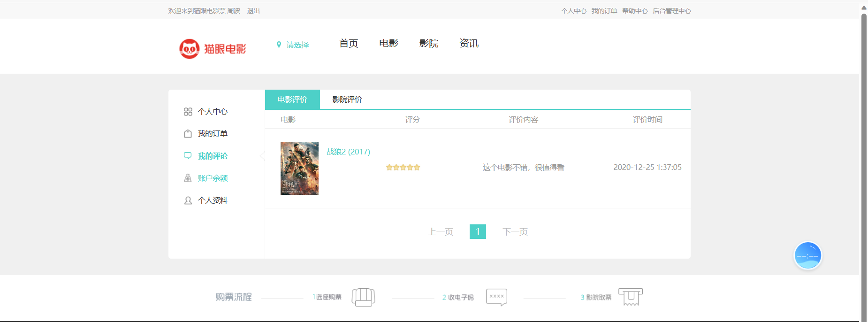
Task: Click the blue floating circle widget
Action: pyautogui.click(x=807, y=256)
